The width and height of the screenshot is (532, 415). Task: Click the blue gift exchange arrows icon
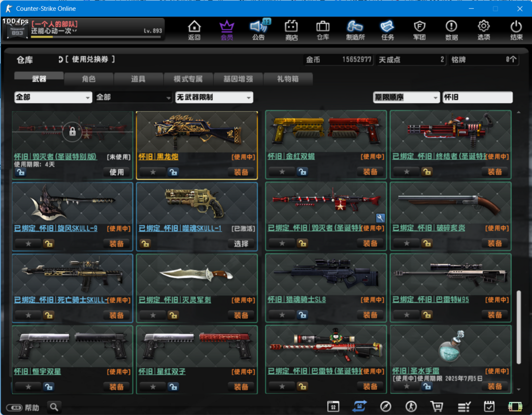tap(360, 406)
